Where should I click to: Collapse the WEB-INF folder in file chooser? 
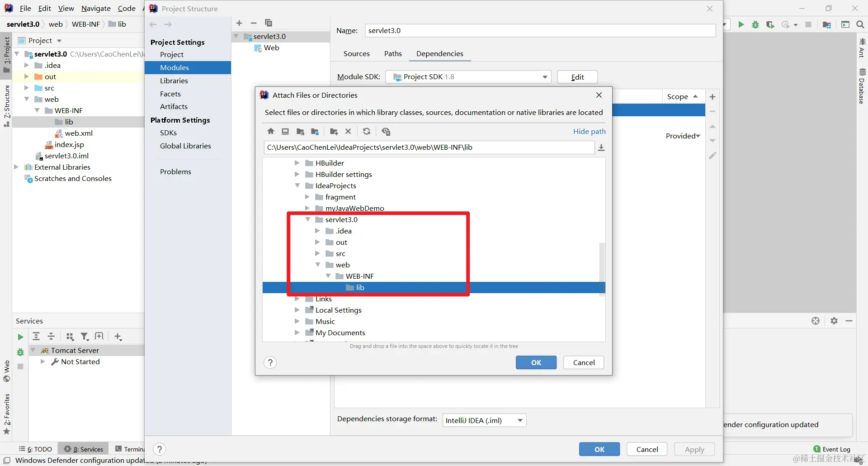[328, 276]
